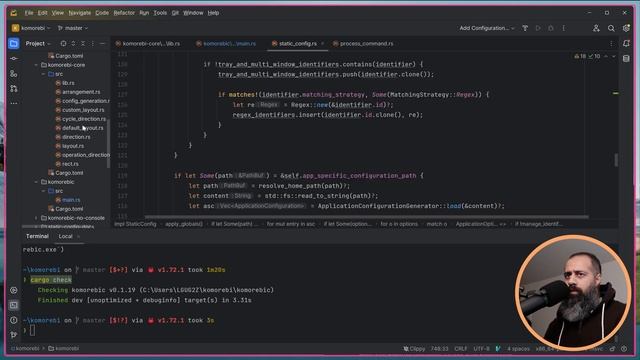Image resolution: width=640 pixels, height=360 pixels.
Task: Click the application logo icon
Action: (13, 13)
